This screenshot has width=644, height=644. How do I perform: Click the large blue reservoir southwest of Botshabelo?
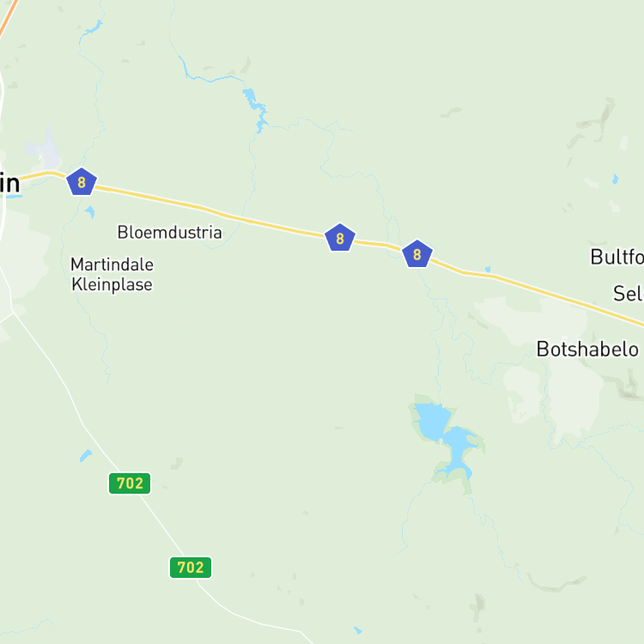445,436
